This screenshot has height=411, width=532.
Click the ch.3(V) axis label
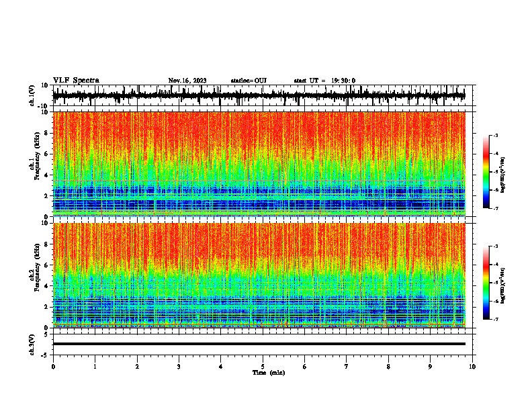click(x=32, y=345)
